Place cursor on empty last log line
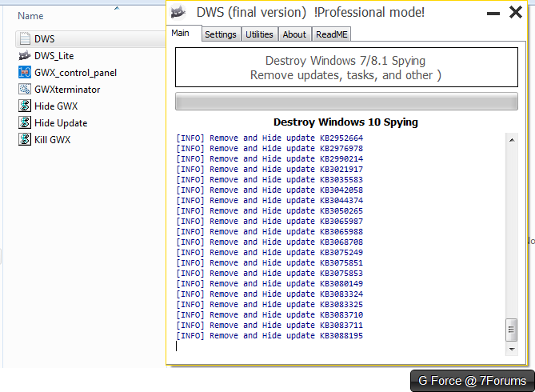The height and width of the screenshot is (392, 535). (341, 346)
